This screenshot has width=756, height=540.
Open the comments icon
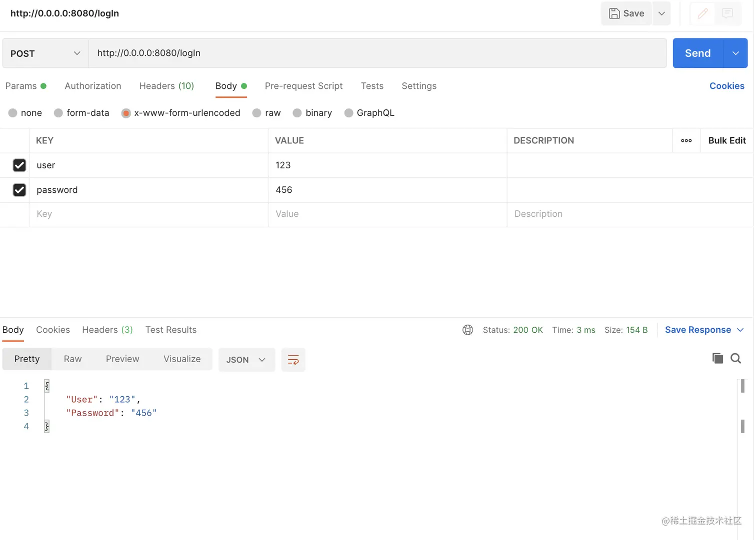pyautogui.click(x=728, y=13)
